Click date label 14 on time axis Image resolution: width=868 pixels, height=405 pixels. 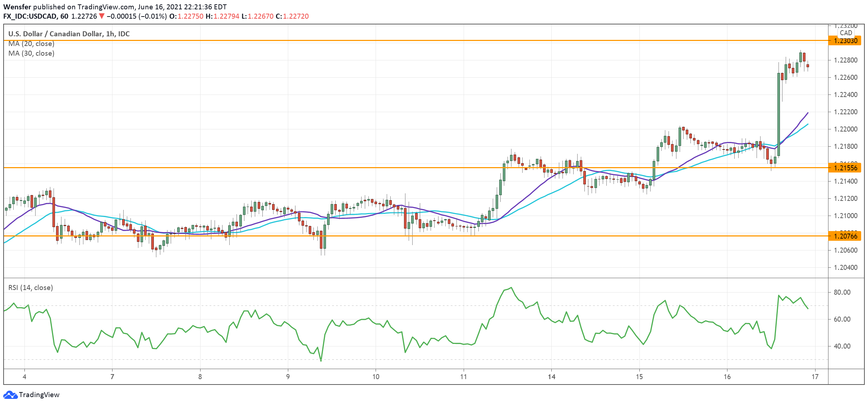[551, 377]
